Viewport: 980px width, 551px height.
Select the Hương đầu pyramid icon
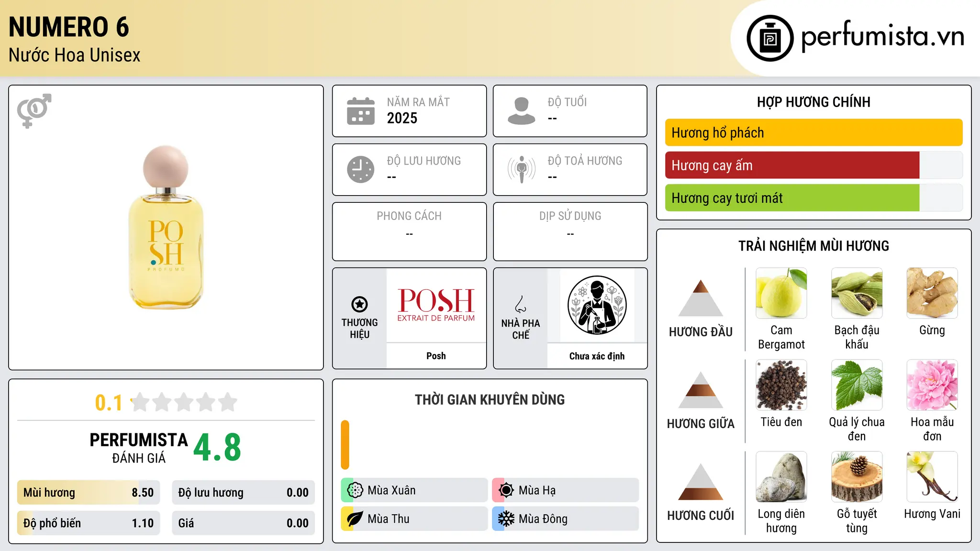[701, 298]
